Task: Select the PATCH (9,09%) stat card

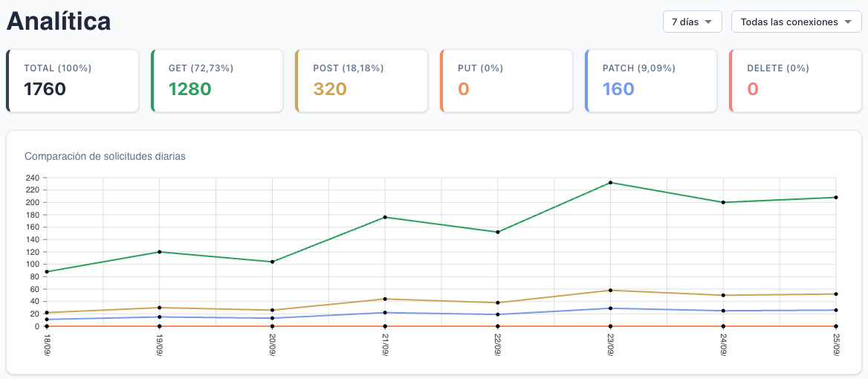Action: click(650, 81)
